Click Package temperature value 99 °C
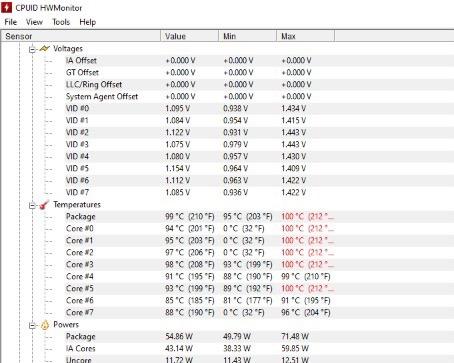Viewport: 454px width, 363px height. coord(190,217)
